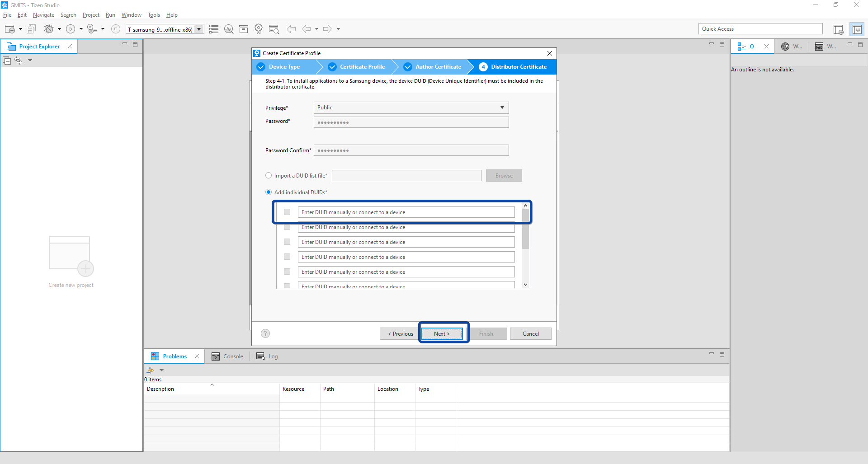The width and height of the screenshot is (868, 464).
Task: Click the first DUID entry field
Action: click(406, 212)
